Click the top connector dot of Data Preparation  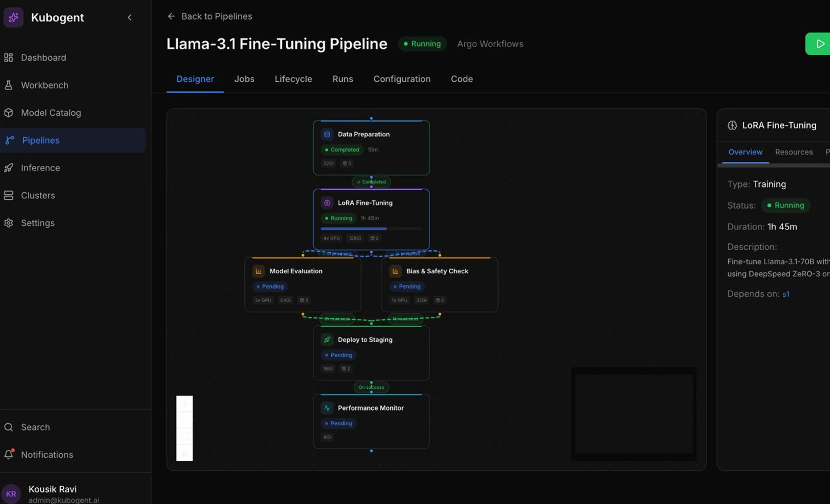[x=371, y=119]
